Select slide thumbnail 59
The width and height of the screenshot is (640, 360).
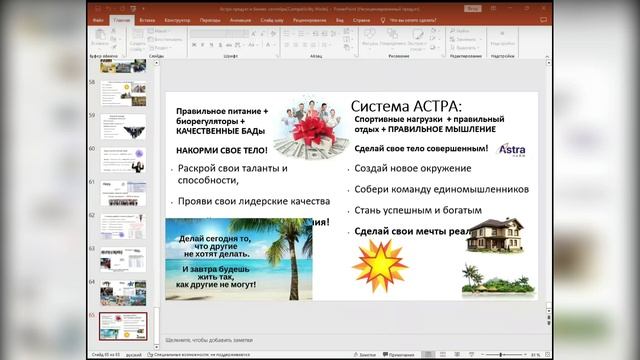pyautogui.click(x=123, y=127)
